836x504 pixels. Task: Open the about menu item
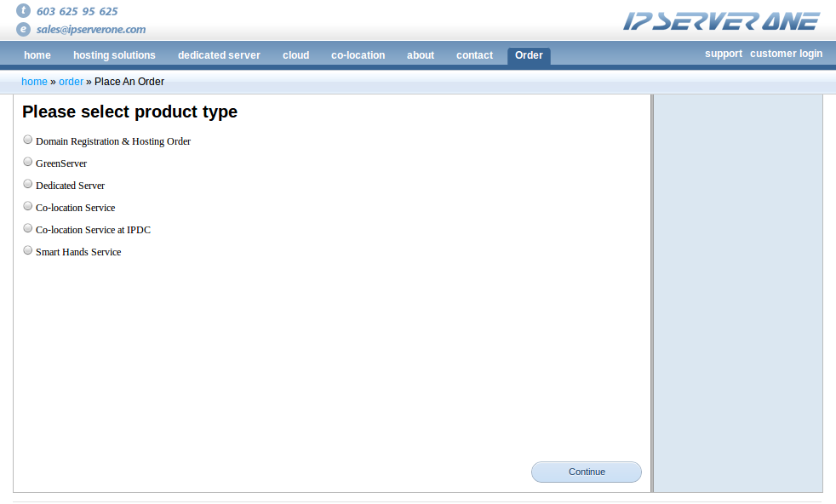(x=421, y=55)
